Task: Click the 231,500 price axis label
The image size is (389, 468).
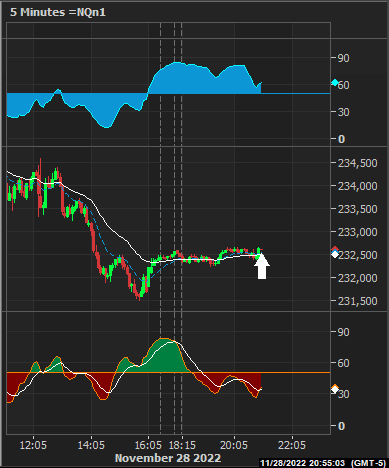Action: coord(358,301)
